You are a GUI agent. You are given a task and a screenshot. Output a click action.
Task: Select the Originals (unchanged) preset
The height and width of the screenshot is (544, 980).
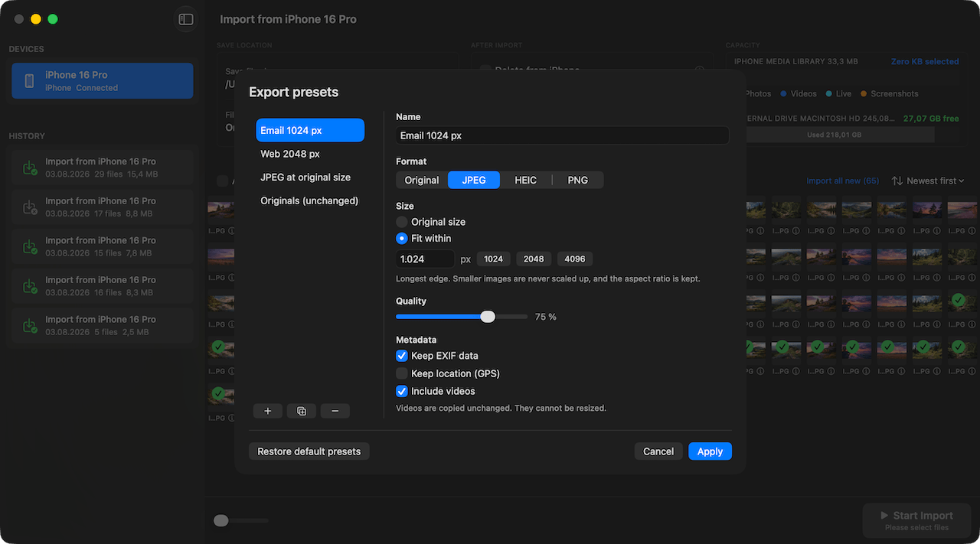tap(310, 200)
